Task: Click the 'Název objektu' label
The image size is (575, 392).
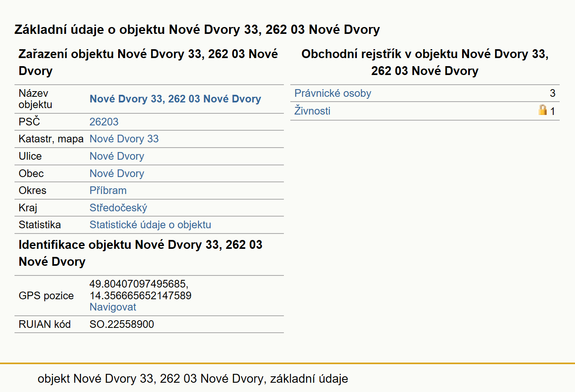Action: 35,99
